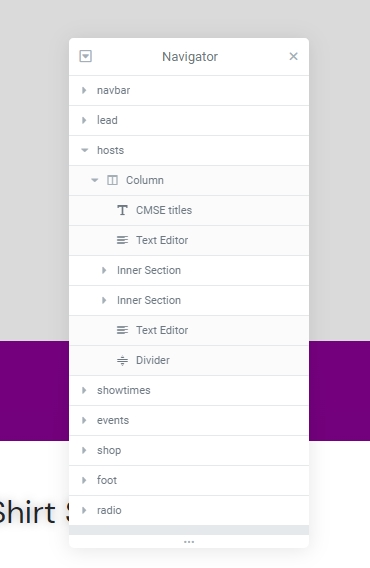Close the Navigator panel
The image size is (370, 568).
294,56
